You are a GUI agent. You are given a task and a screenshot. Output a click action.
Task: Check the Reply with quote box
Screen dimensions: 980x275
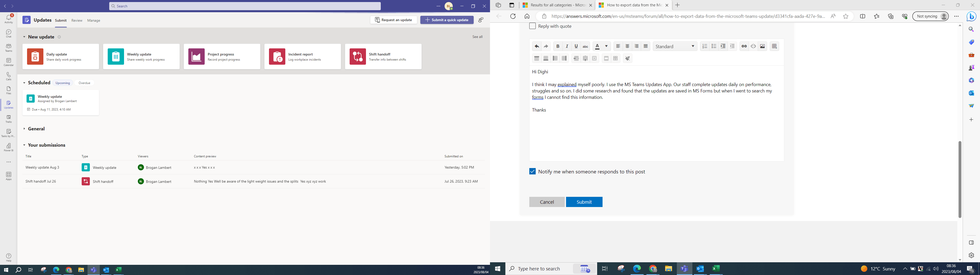[533, 26]
